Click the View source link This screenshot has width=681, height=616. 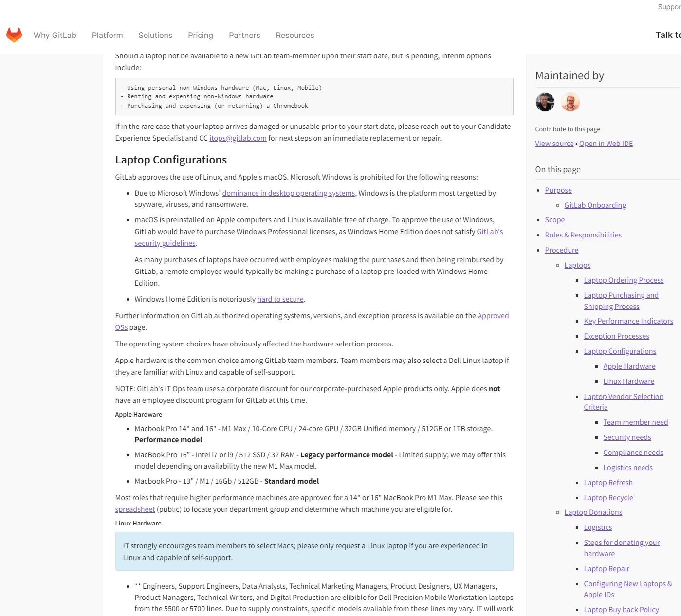point(554,143)
